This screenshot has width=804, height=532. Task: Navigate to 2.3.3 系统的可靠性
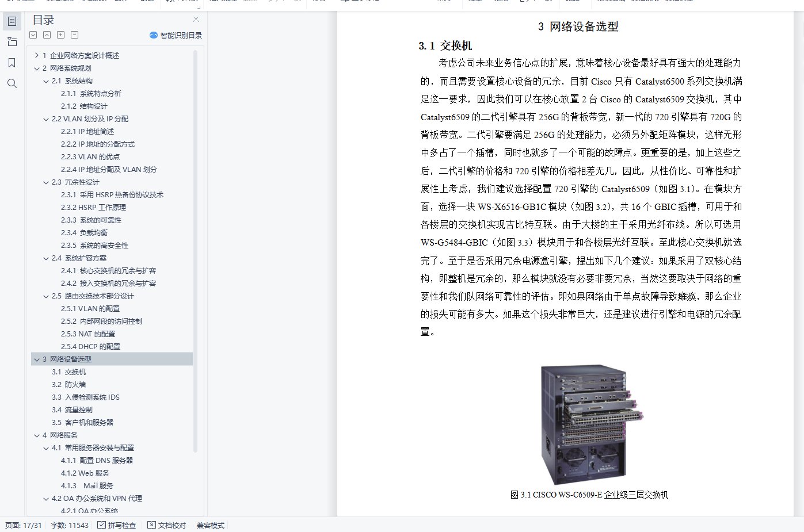[x=91, y=220]
